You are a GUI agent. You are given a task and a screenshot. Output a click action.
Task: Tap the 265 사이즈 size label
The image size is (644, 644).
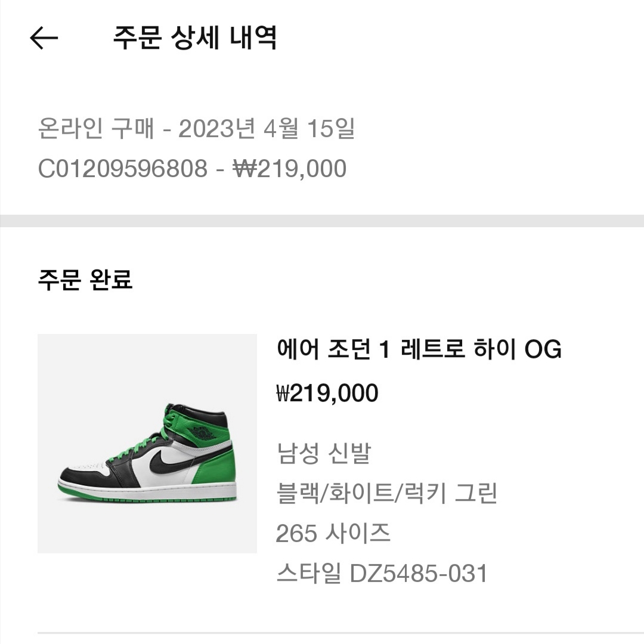tap(333, 533)
